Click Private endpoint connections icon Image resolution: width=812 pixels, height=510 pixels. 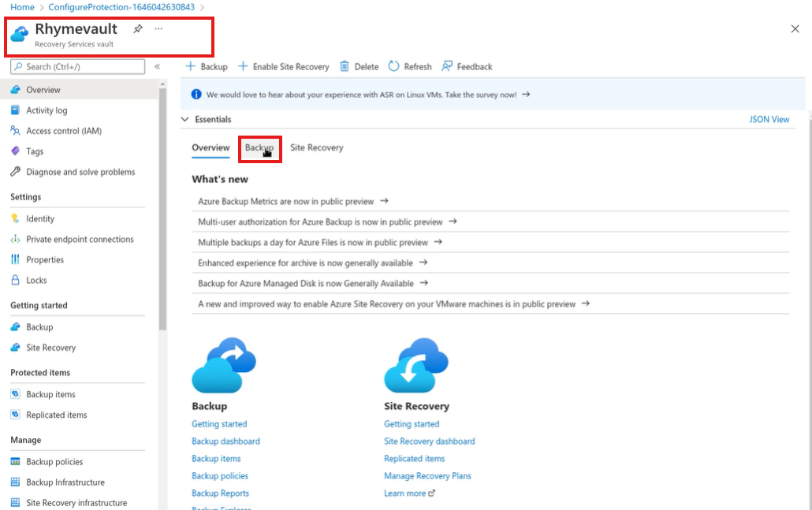coord(16,239)
